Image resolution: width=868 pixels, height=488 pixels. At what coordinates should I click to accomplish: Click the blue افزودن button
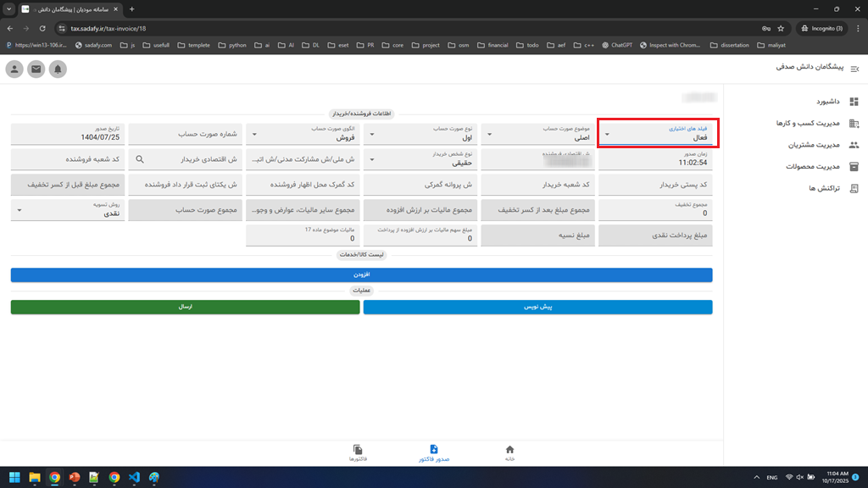pos(361,274)
